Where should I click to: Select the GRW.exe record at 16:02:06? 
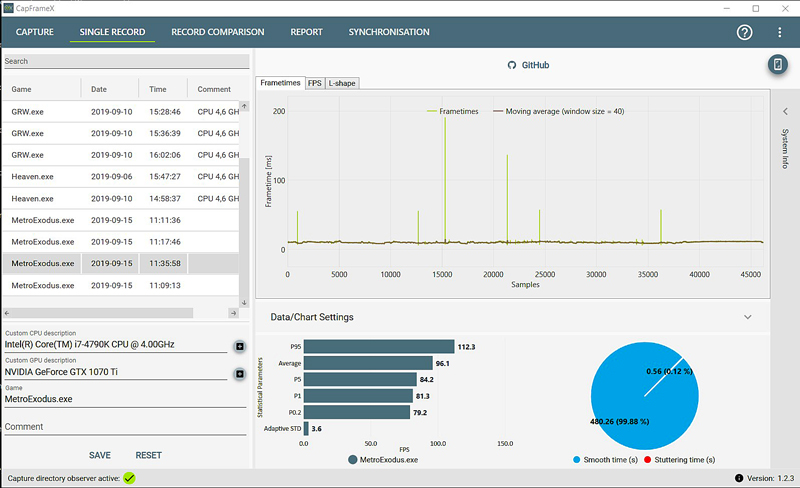tap(121, 155)
